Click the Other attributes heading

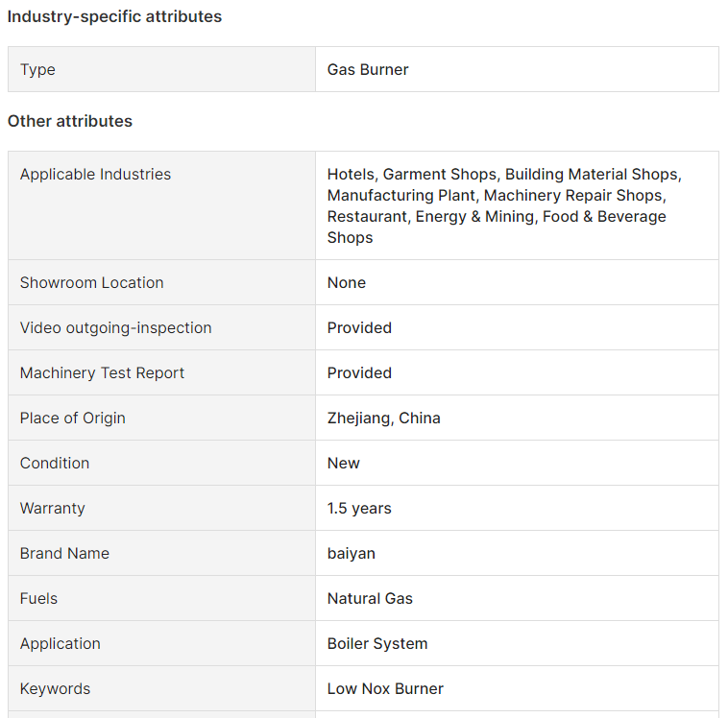pyautogui.click(x=70, y=121)
